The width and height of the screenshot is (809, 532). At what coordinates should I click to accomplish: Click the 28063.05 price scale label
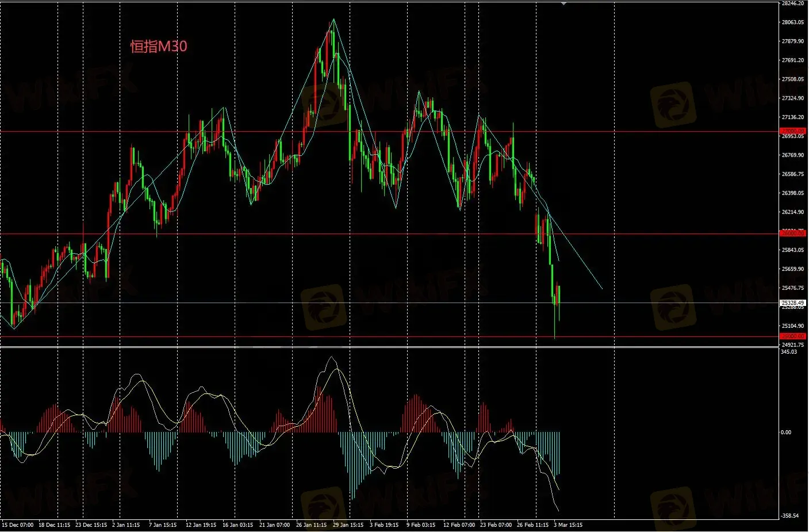click(792, 22)
